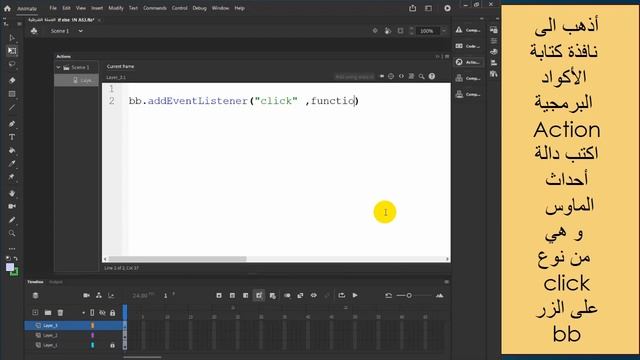Click Add using wizard button

[354, 76]
